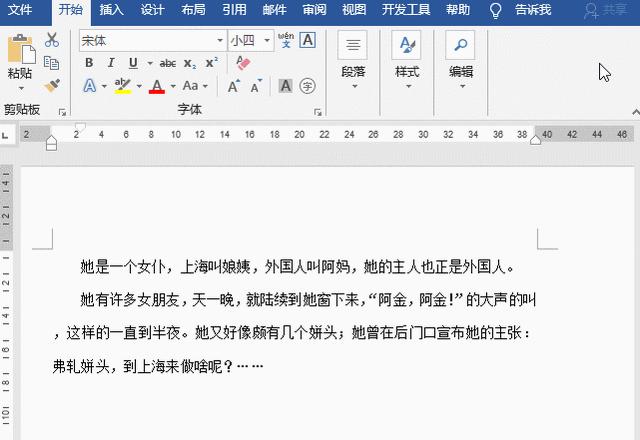Click the 共享 (Share) button
The width and height of the screenshot is (640, 440).
[x=606, y=10]
